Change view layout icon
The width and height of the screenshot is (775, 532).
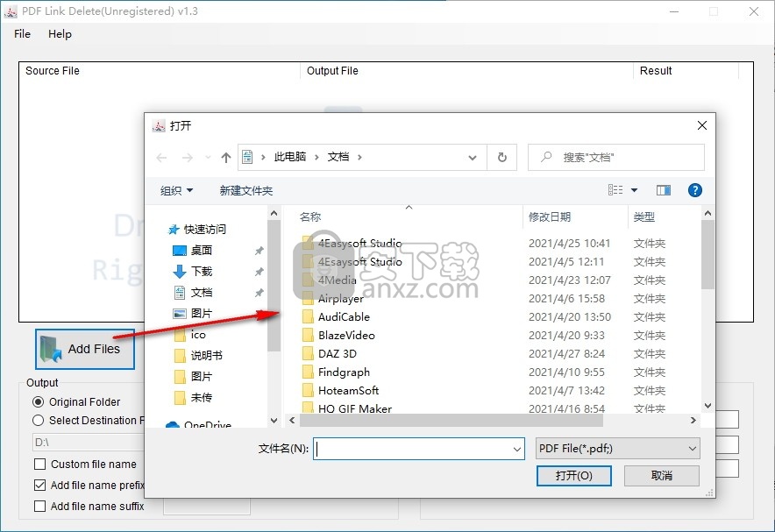tap(615, 190)
